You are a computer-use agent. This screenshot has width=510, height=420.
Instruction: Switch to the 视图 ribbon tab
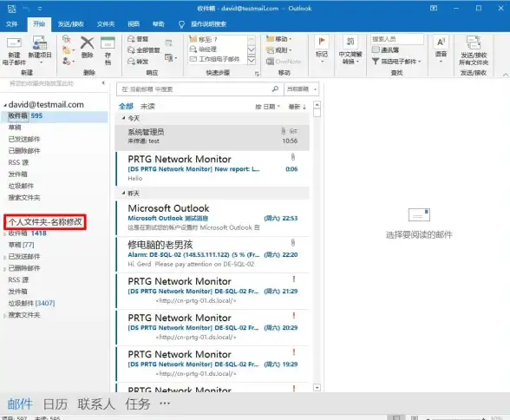click(134, 24)
